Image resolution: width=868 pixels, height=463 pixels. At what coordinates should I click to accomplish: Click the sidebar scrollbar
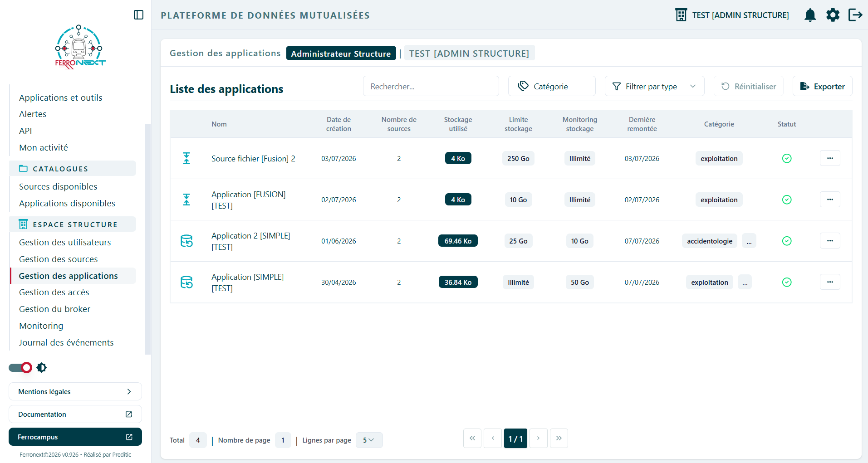coord(147,239)
